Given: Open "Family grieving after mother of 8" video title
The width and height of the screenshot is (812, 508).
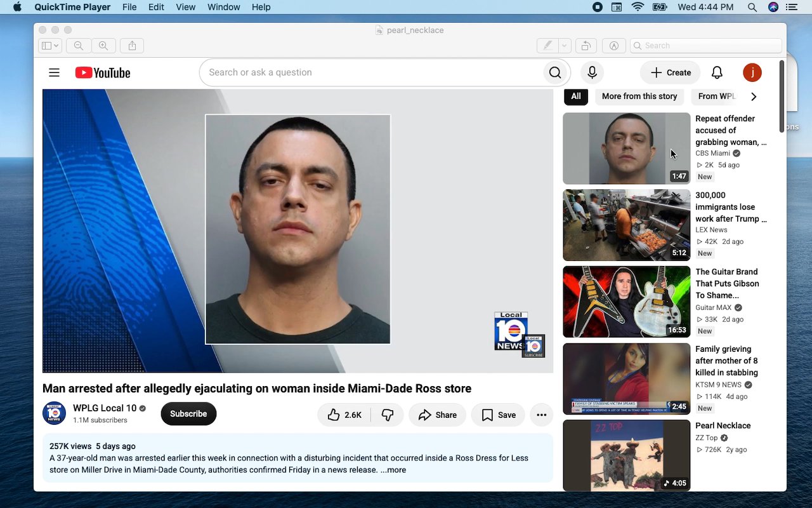Looking at the screenshot, I should coord(727,361).
